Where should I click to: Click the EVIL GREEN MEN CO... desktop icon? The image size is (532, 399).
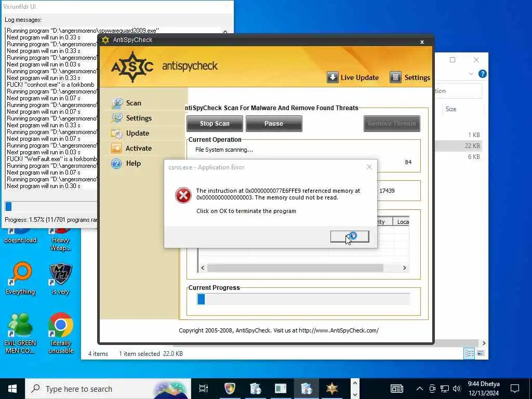[x=20, y=333]
